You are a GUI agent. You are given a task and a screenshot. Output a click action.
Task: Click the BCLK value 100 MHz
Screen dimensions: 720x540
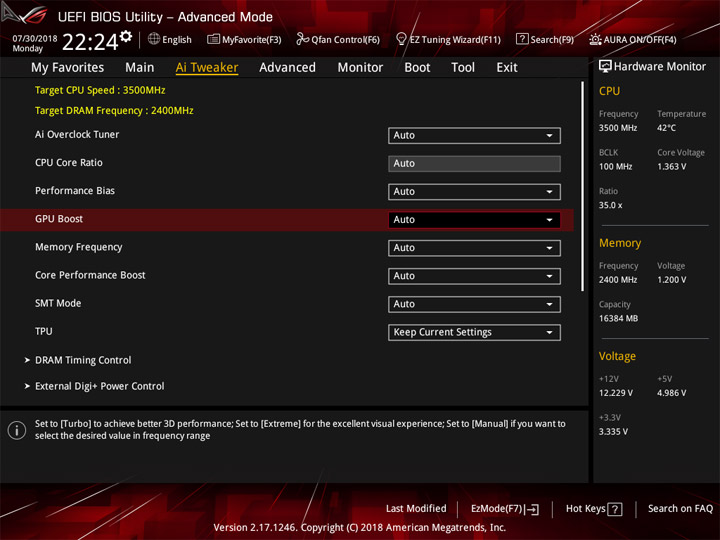click(615, 167)
